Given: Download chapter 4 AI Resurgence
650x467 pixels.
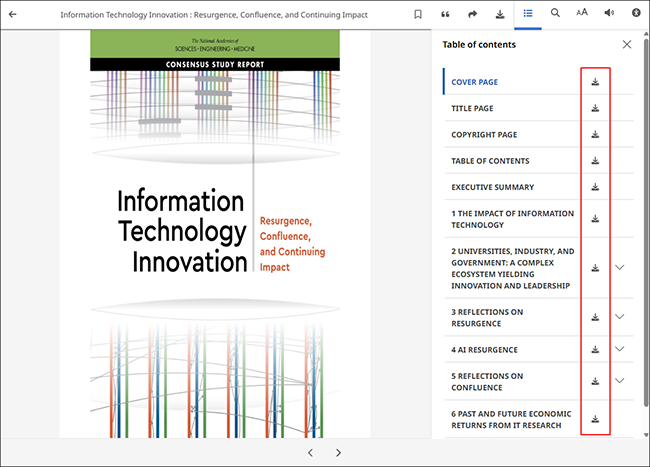Looking at the screenshot, I should tap(595, 349).
